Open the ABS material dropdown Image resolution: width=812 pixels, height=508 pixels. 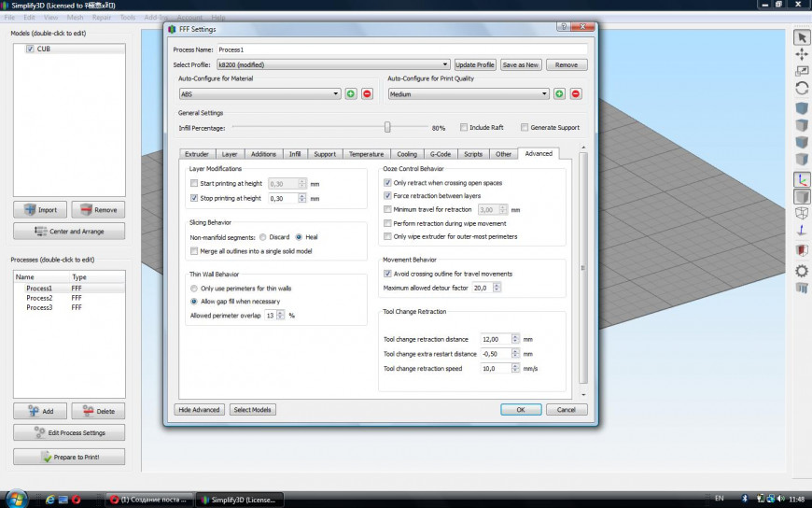pos(259,93)
